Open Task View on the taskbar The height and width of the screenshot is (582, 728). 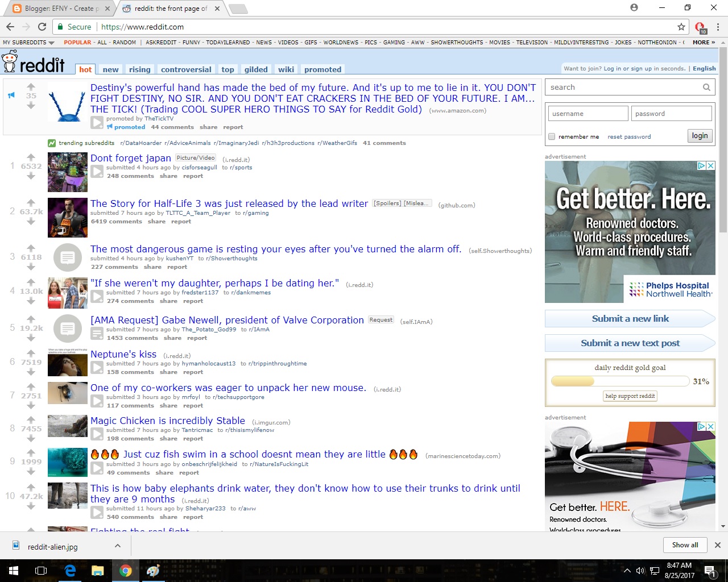41,571
